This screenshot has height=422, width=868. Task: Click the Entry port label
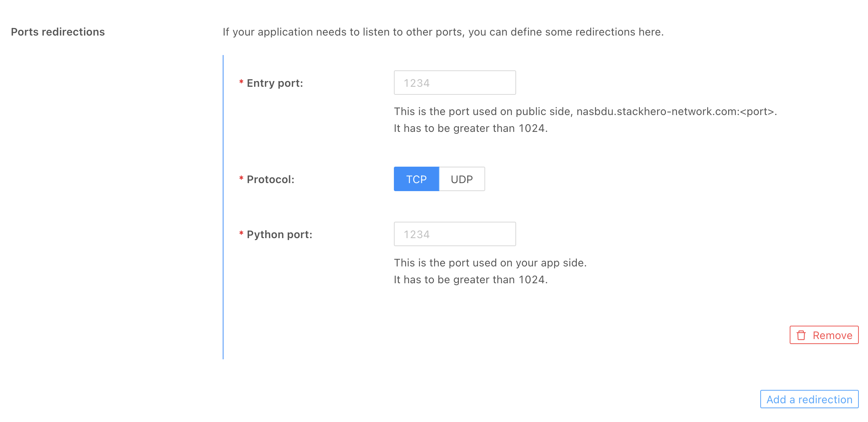coord(275,83)
